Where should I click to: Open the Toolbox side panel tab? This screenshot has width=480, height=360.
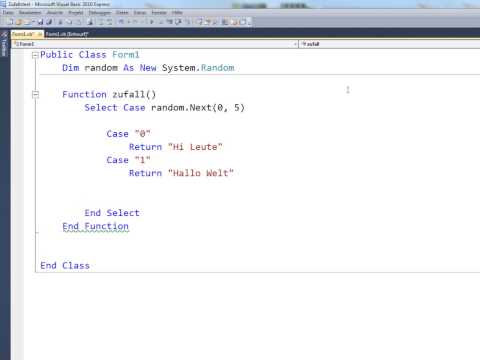click(x=4, y=44)
